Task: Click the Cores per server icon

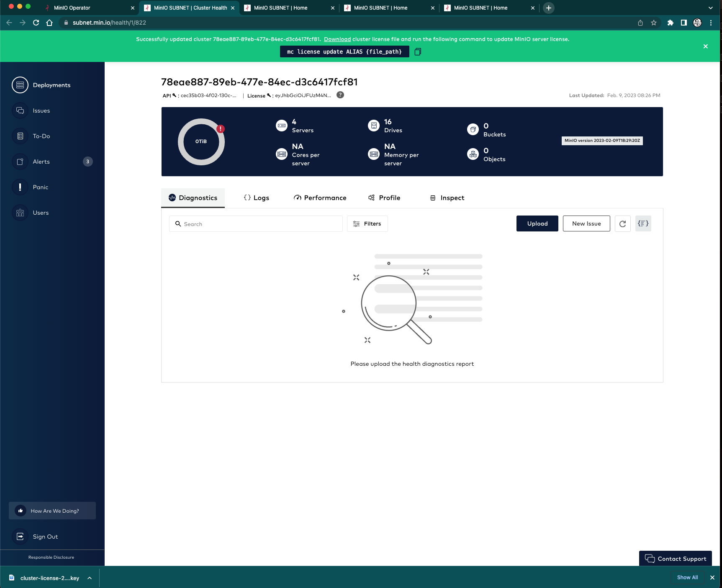Action: tap(282, 154)
